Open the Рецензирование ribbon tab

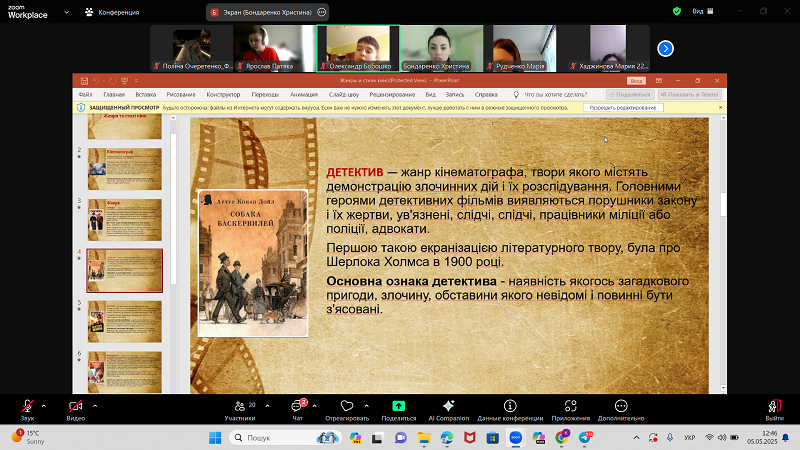click(392, 94)
